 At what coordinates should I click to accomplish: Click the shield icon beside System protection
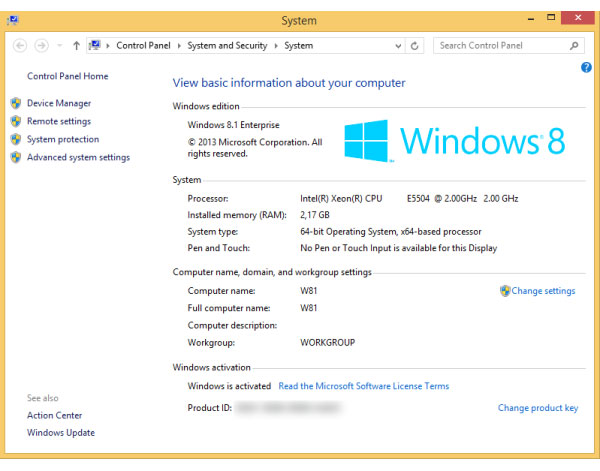pos(16,139)
